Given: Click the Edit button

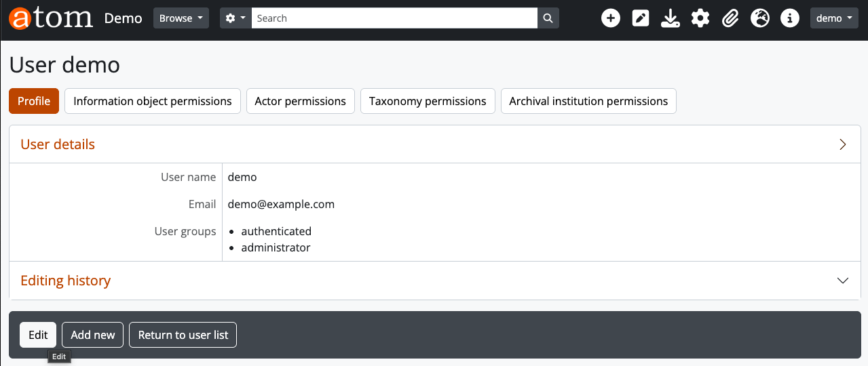Looking at the screenshot, I should point(38,335).
